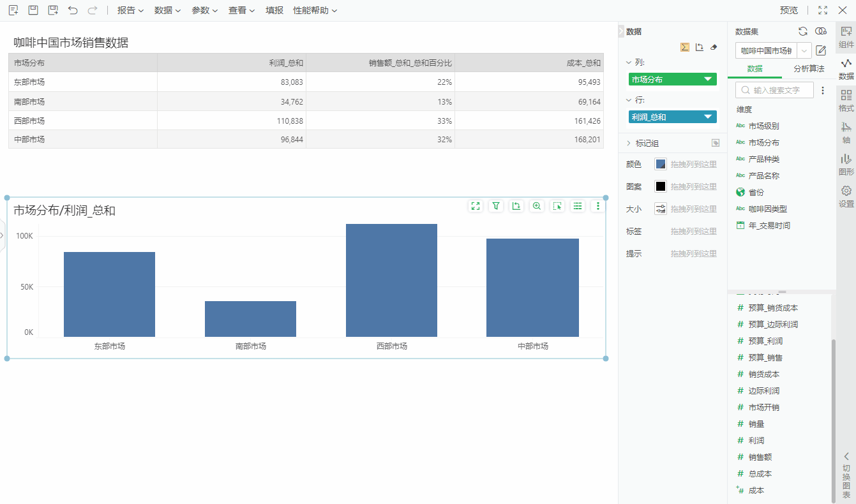Image resolution: width=856 pixels, height=504 pixels.
Task: Click 切换图表 to switch chart type
Action: pos(846,476)
